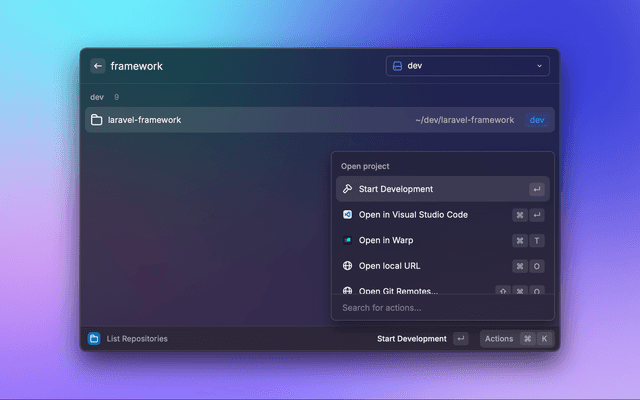
Task: Click the ~/dev/laravel-framework path text
Action: coord(464,120)
